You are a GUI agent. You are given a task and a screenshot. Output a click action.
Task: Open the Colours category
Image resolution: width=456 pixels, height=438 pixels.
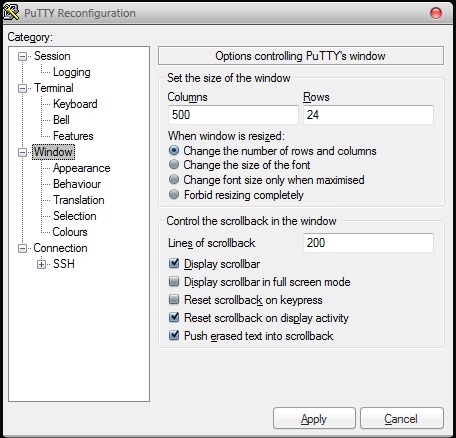[x=70, y=232]
